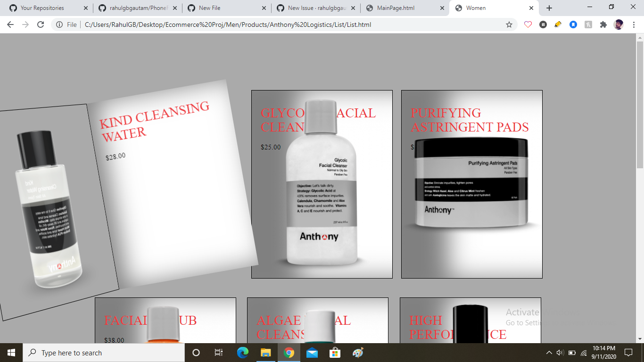Launch Microsoft Edge from the taskbar
This screenshot has width=644, height=362.
click(243, 353)
